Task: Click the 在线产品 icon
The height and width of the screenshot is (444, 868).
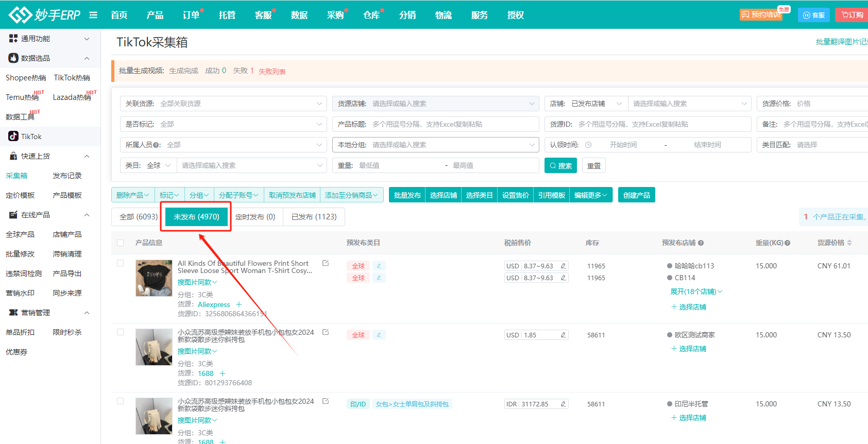Action: click(13, 215)
